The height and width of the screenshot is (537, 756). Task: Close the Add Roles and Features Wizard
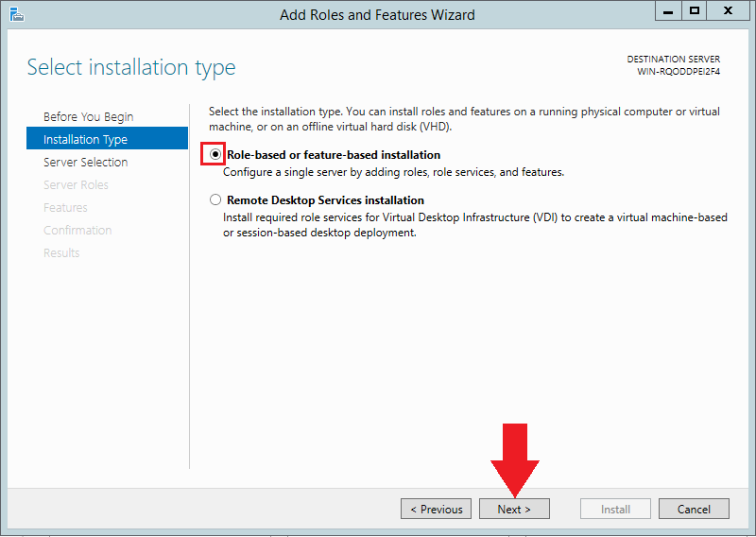(x=729, y=12)
